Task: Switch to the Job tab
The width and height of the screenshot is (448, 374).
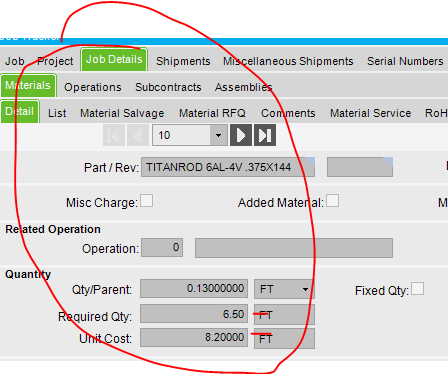Action: pos(15,61)
